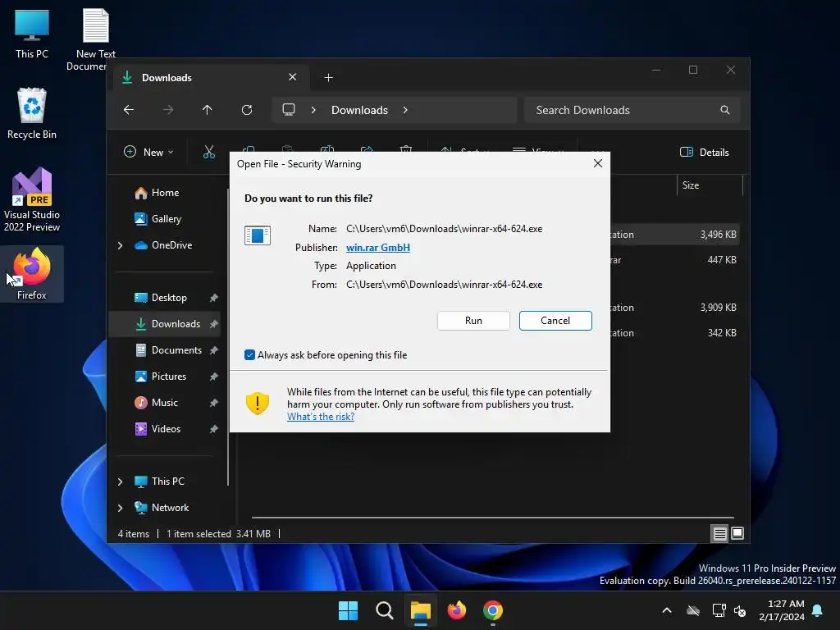Expand the OneDrive tree node
Screen dimensions: 840x630
[120, 245]
